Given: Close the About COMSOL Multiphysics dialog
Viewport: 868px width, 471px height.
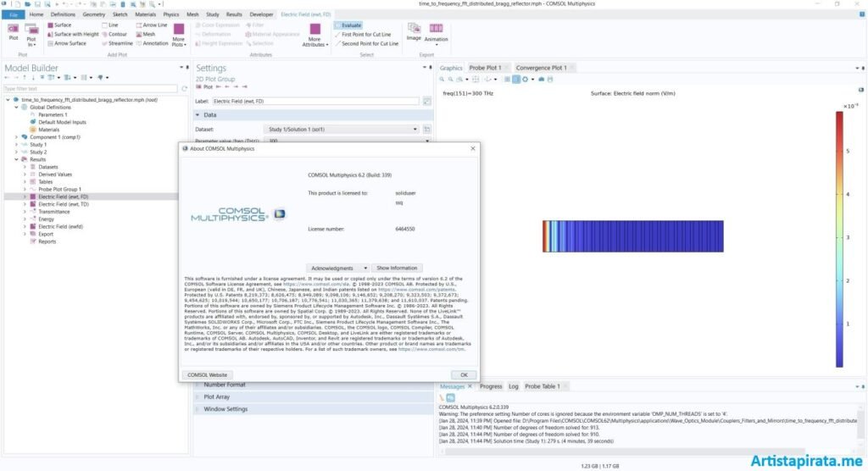Looking at the screenshot, I should (x=473, y=148).
